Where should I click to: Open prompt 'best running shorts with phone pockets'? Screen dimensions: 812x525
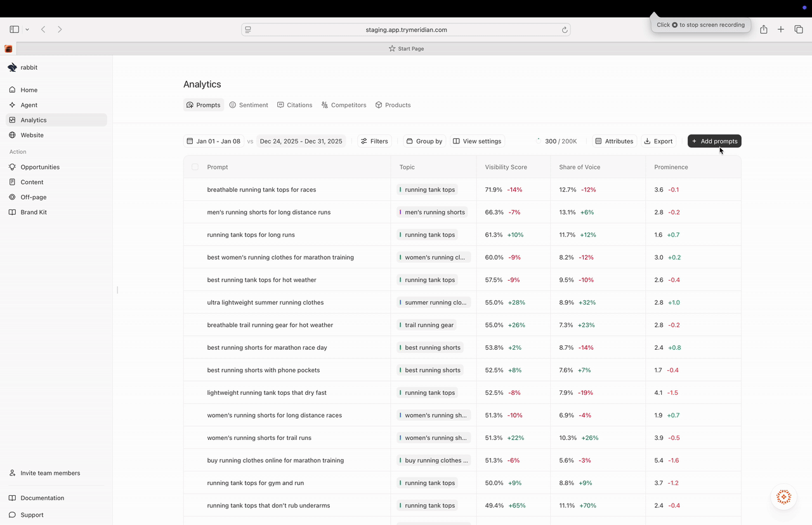(x=263, y=370)
